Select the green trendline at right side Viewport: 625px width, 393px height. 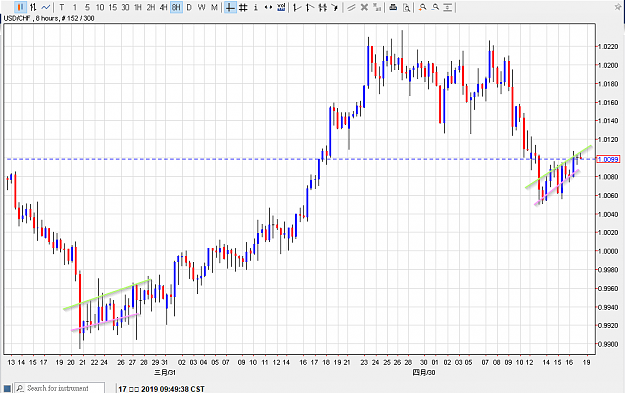point(558,167)
